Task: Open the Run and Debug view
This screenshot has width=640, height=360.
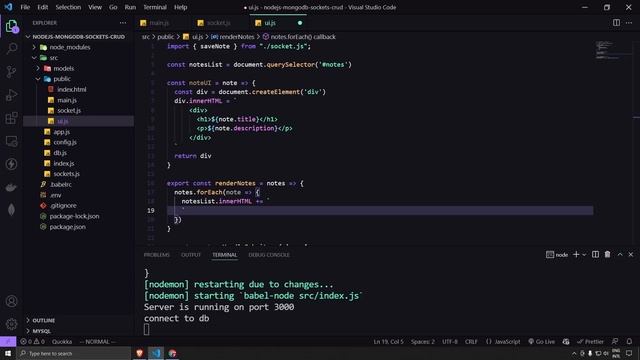Action: pyautogui.click(x=11, y=95)
